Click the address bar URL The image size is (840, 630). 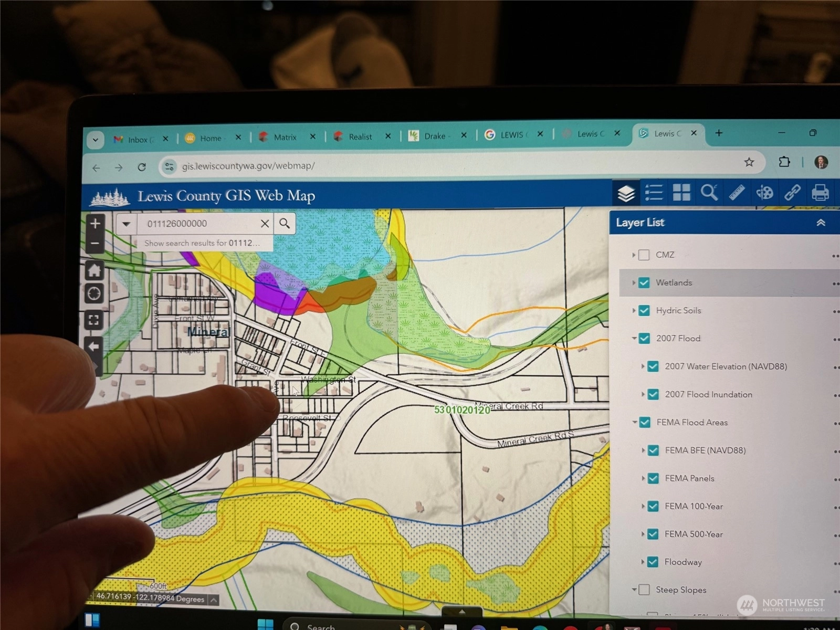pos(248,166)
